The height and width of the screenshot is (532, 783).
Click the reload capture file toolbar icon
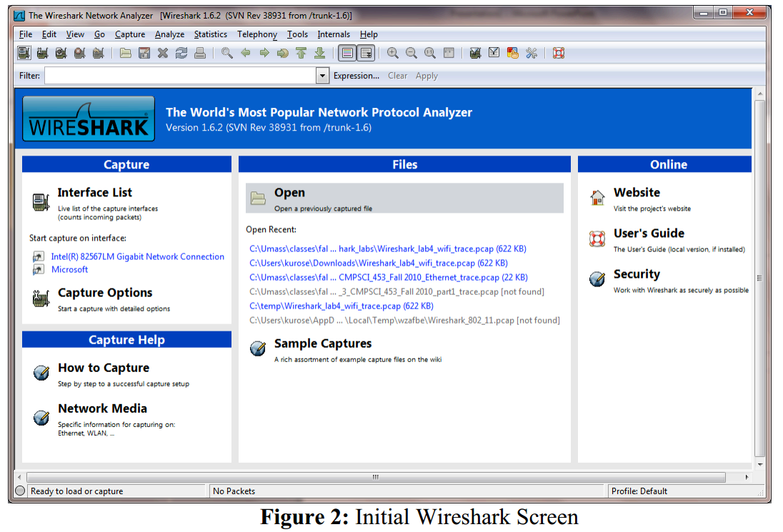coord(181,53)
